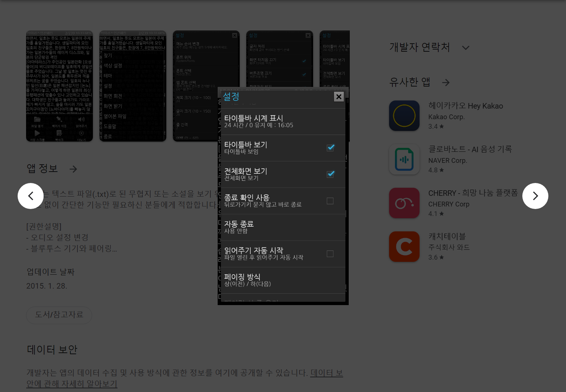The width and height of the screenshot is (566, 392).
Task: Toggle the 타이틀바 보기 checkbox
Action: click(330, 148)
